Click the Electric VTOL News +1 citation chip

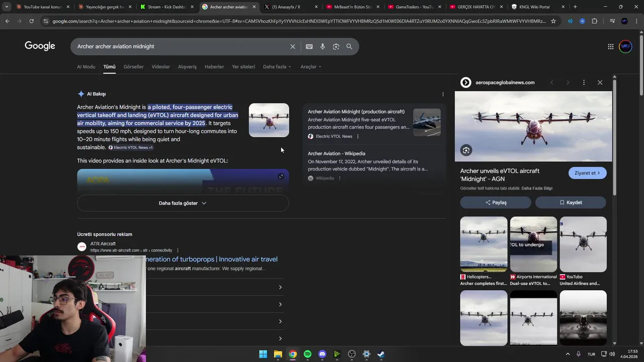click(130, 147)
